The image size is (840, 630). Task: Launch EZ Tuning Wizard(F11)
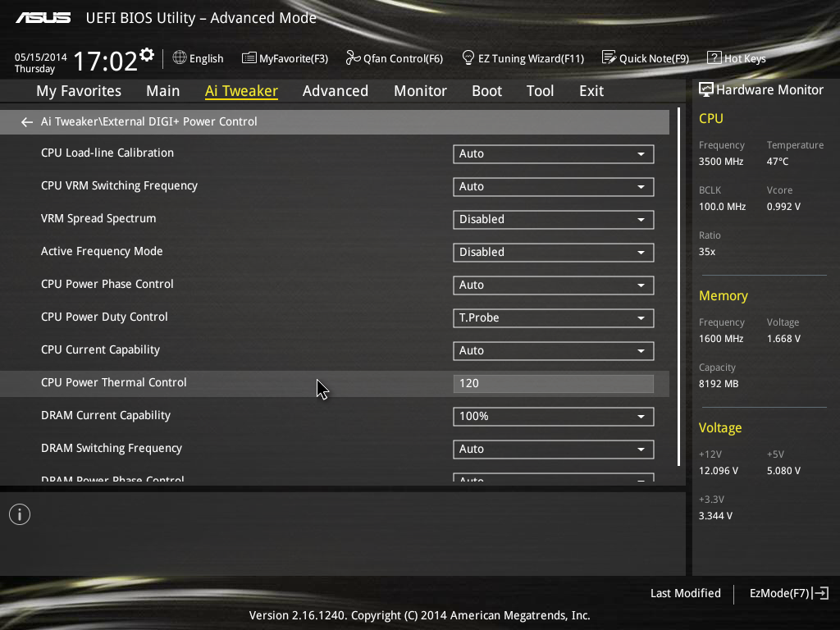coord(523,58)
